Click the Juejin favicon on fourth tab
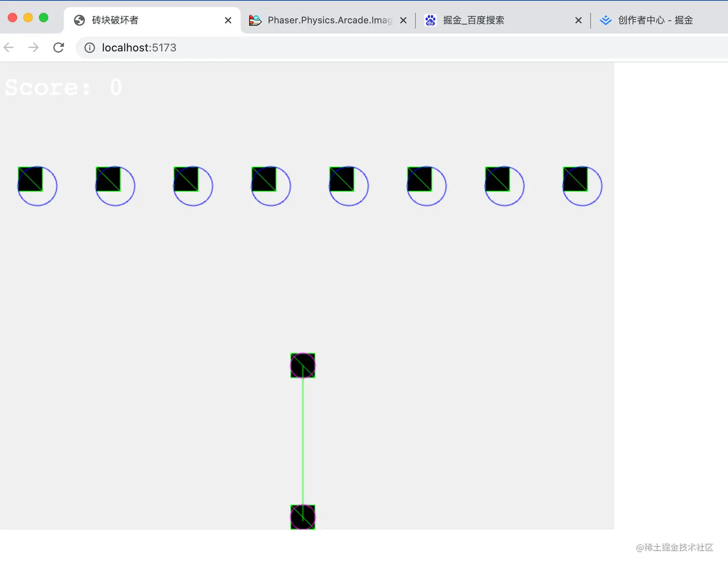 pos(606,20)
